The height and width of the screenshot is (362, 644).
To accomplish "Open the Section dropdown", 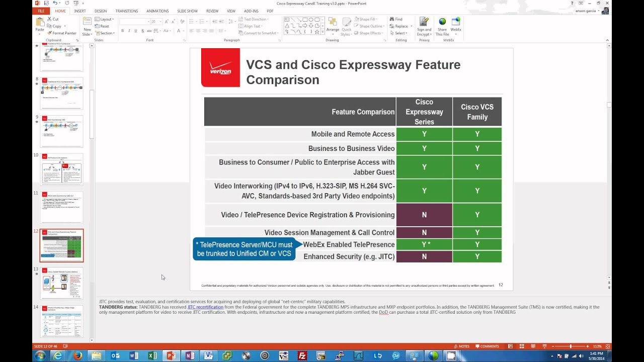I will click(x=105, y=33).
